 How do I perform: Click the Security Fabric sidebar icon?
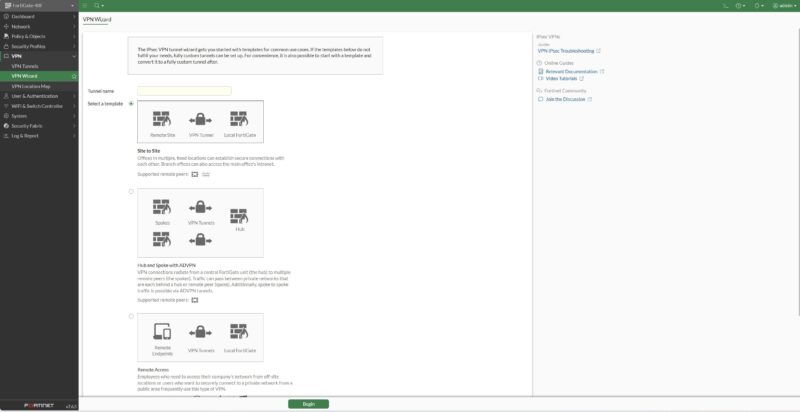pos(6,126)
